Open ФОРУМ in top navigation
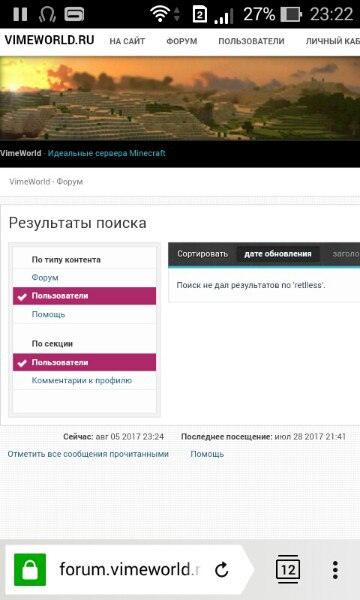The image size is (360, 600). pos(182,41)
